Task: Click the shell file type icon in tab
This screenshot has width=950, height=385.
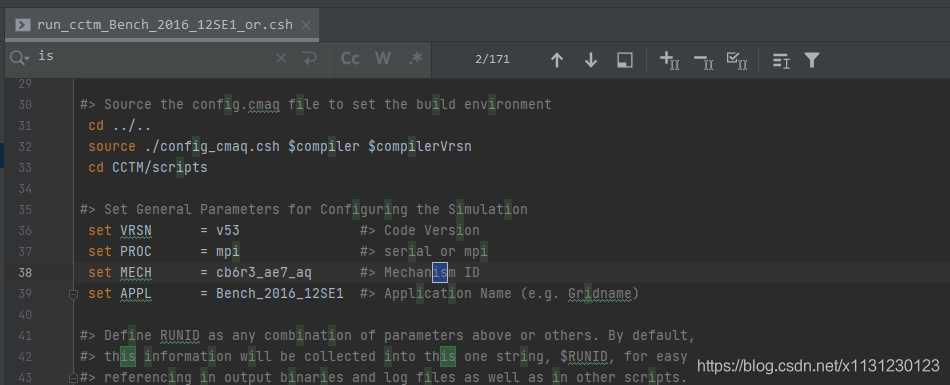Action: (x=22, y=25)
